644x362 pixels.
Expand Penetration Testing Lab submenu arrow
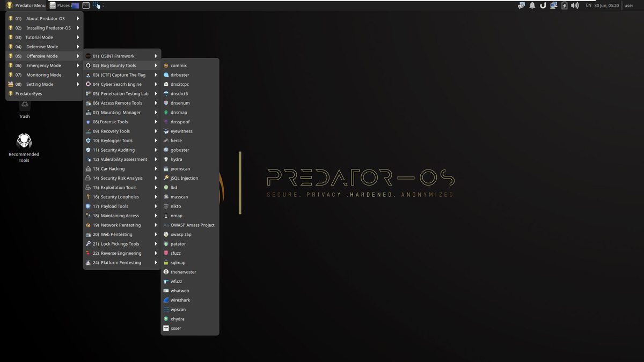156,94
